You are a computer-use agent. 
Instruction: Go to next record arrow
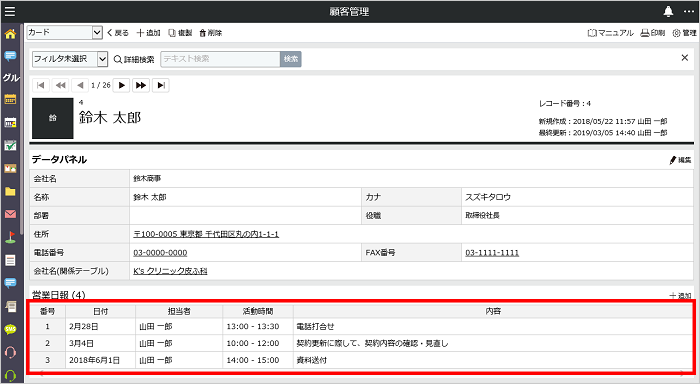coord(121,85)
